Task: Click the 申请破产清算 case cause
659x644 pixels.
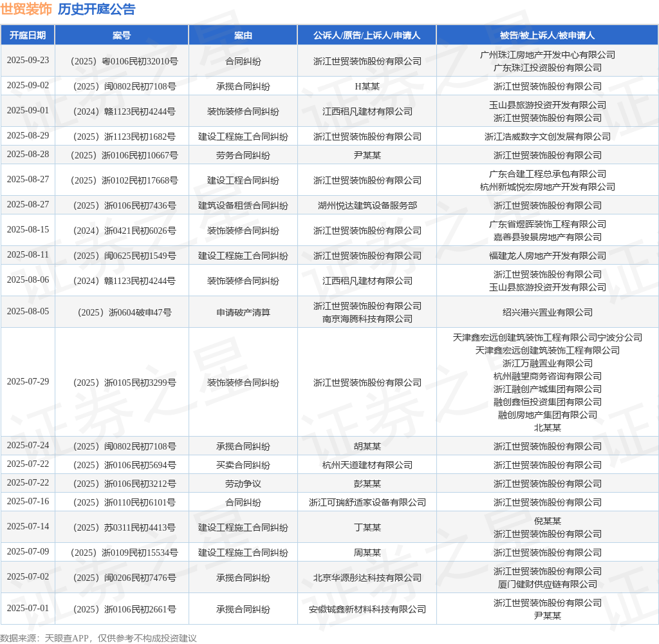Action: point(243,312)
